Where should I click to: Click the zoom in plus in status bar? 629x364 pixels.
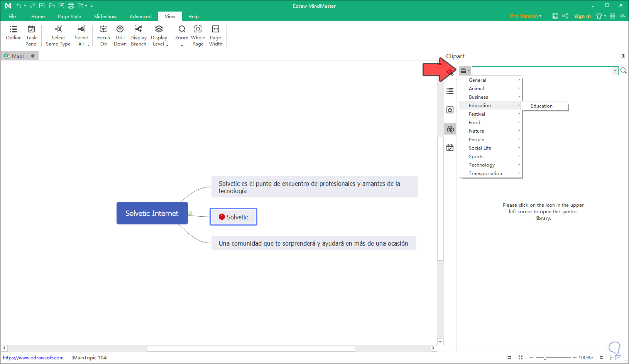point(575,357)
